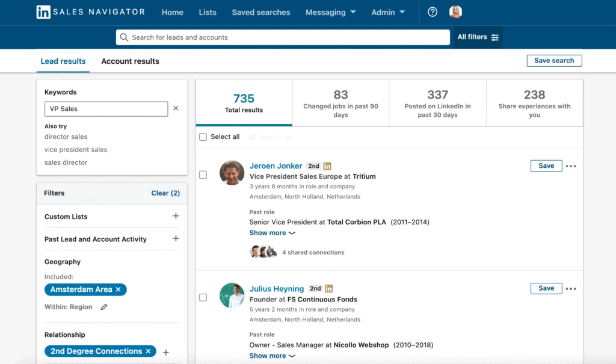Open the Tritium company link
Viewport: 616px width, 364px height.
point(364,176)
